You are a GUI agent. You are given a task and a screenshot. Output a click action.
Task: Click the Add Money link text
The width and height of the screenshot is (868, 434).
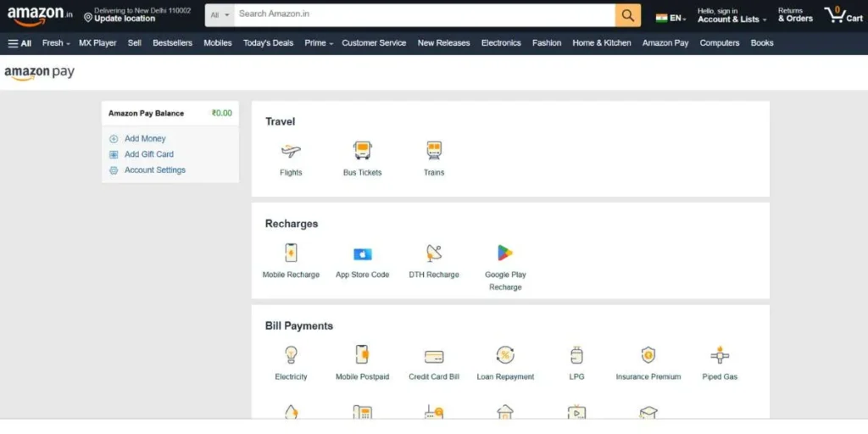145,139
